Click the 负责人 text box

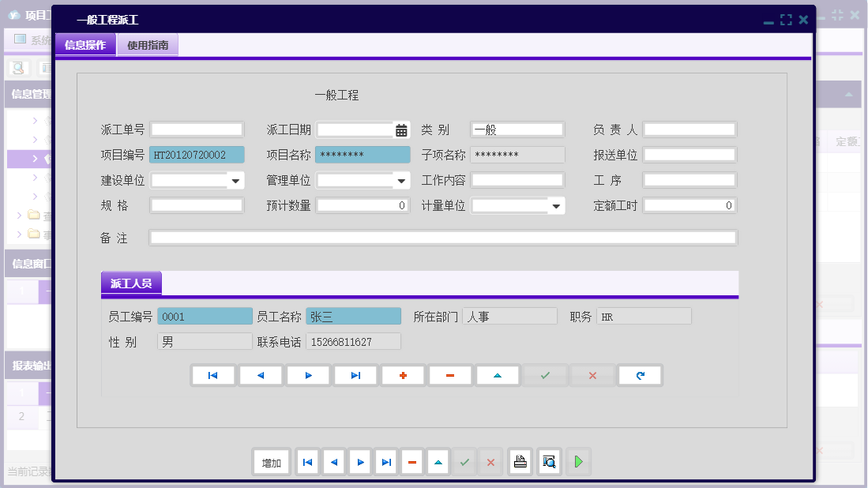coord(689,129)
